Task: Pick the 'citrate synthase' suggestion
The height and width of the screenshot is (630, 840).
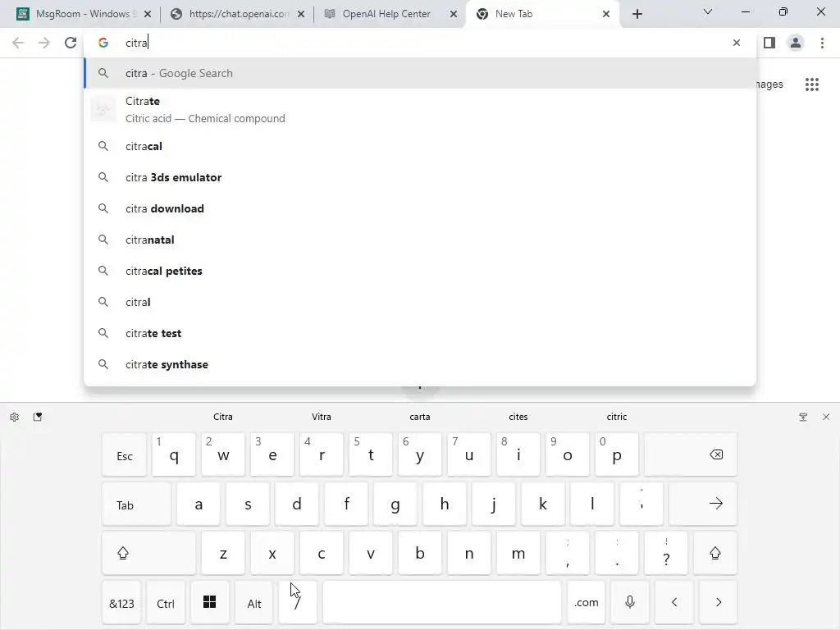Action: click(x=420, y=364)
